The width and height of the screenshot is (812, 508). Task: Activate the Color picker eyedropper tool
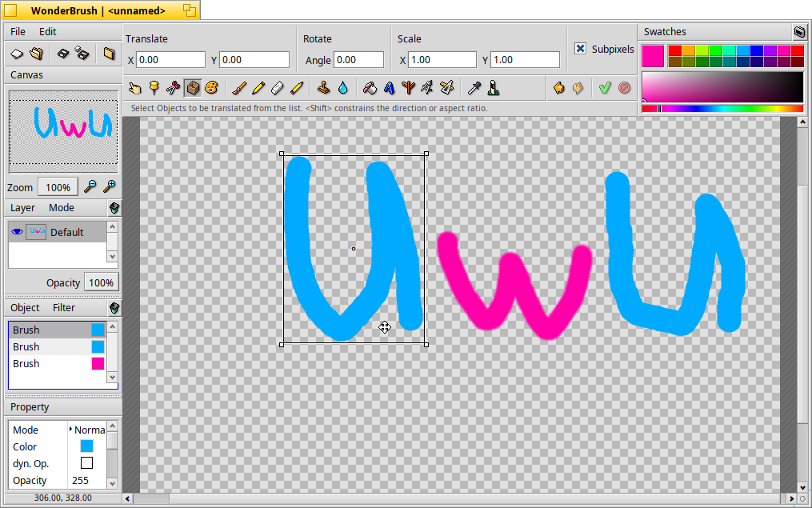point(474,88)
